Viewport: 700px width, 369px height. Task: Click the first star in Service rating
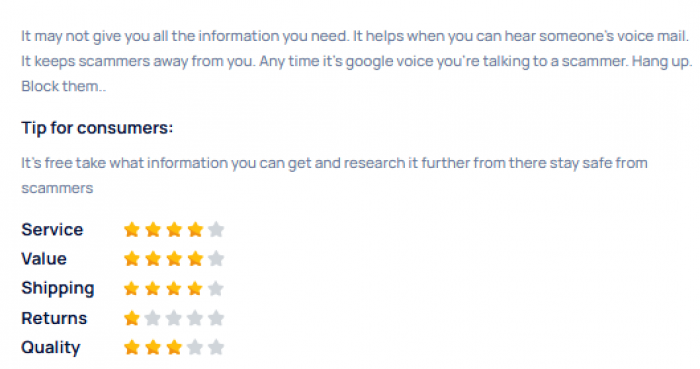pyautogui.click(x=132, y=230)
